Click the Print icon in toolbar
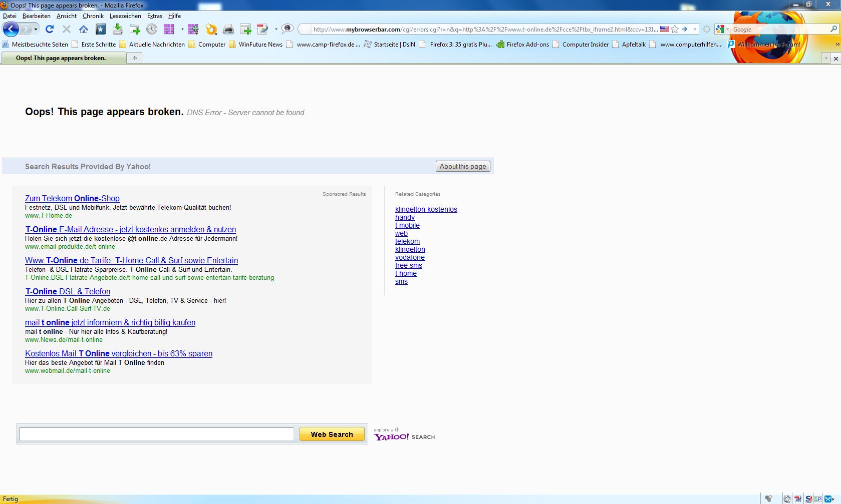This screenshot has width=841, height=504. pos(228,30)
